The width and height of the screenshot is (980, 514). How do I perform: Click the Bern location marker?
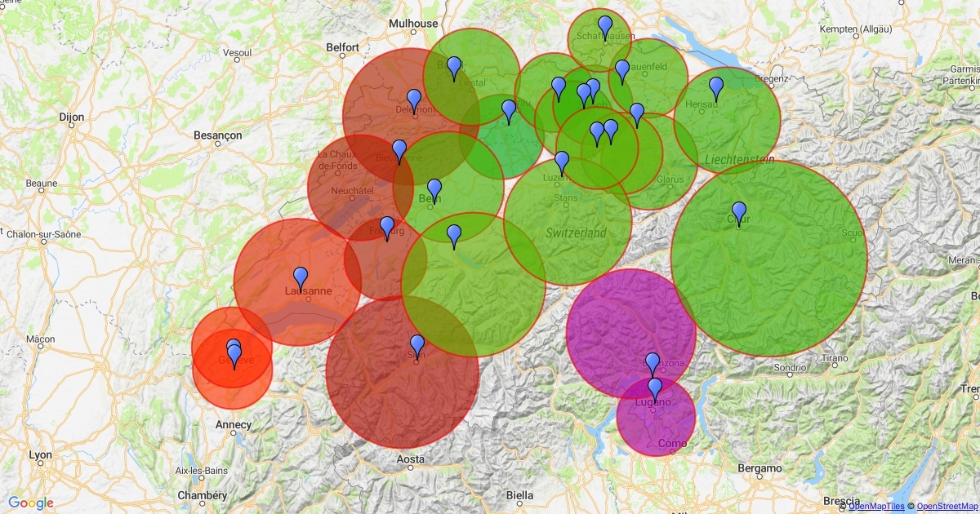434,189
